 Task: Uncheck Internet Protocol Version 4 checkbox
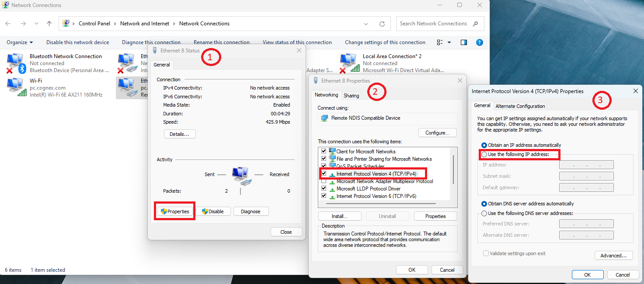pos(324,173)
